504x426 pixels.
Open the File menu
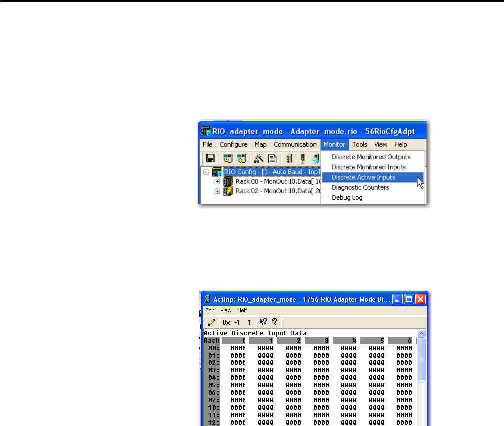[208, 144]
